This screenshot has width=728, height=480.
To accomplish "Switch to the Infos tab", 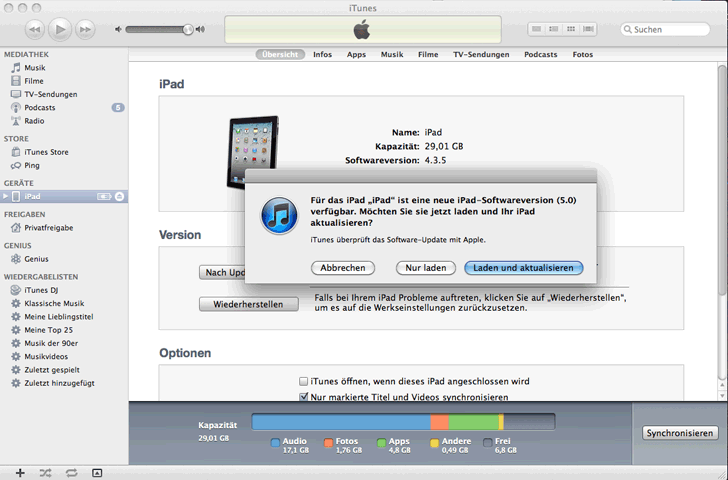I will (x=322, y=54).
